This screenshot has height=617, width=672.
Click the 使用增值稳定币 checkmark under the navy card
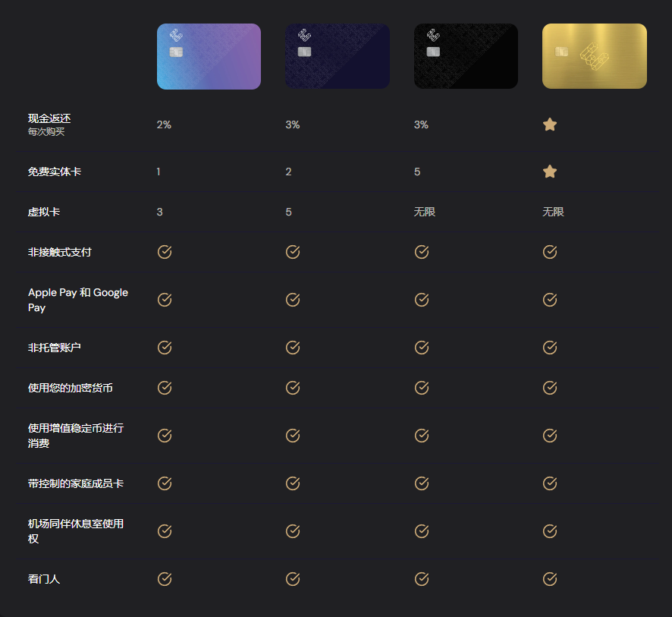(293, 436)
